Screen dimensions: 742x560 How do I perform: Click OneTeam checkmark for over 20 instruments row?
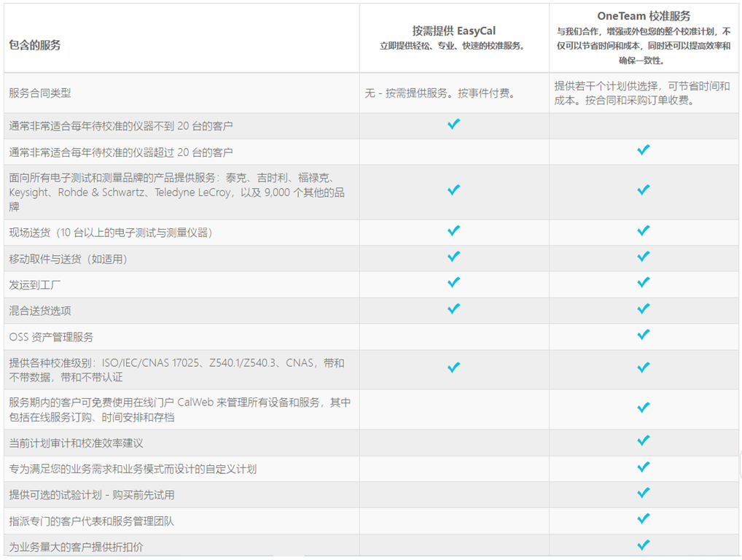643,150
